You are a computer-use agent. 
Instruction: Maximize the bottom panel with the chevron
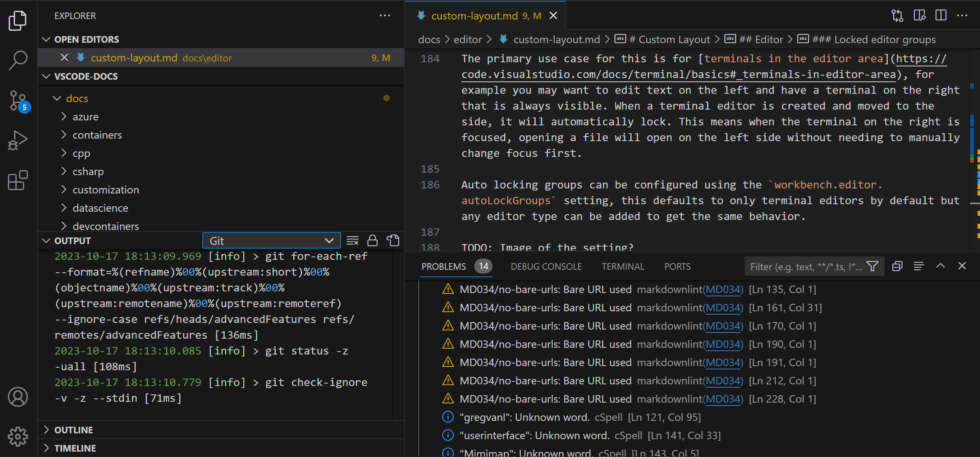click(x=940, y=266)
